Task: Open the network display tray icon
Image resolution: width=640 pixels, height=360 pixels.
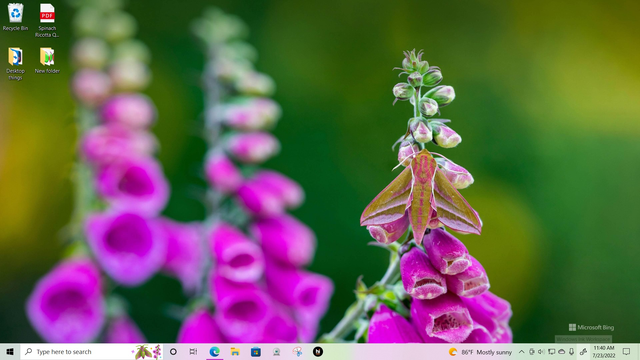Action: click(551, 351)
